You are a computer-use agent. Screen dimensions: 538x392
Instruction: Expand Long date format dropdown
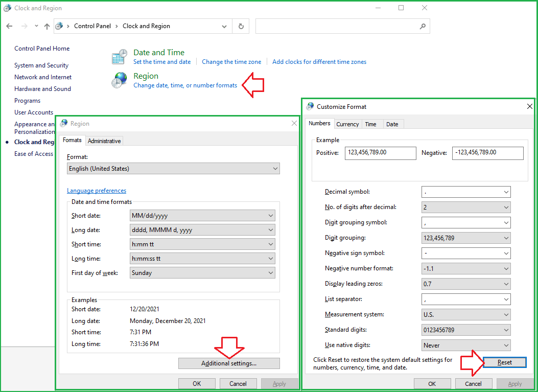point(202,230)
